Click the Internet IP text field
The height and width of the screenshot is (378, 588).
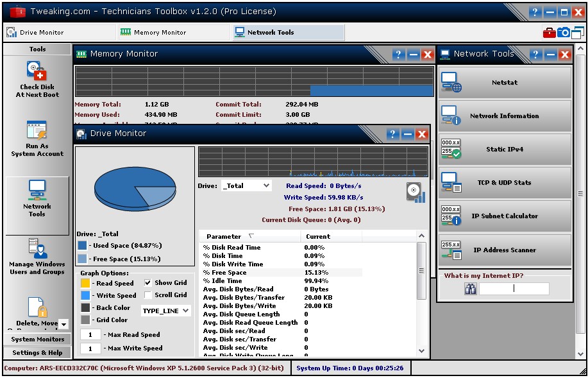pyautogui.click(x=514, y=289)
